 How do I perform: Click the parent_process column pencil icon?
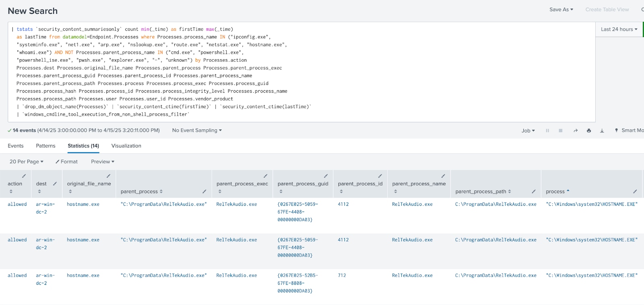[x=204, y=191]
